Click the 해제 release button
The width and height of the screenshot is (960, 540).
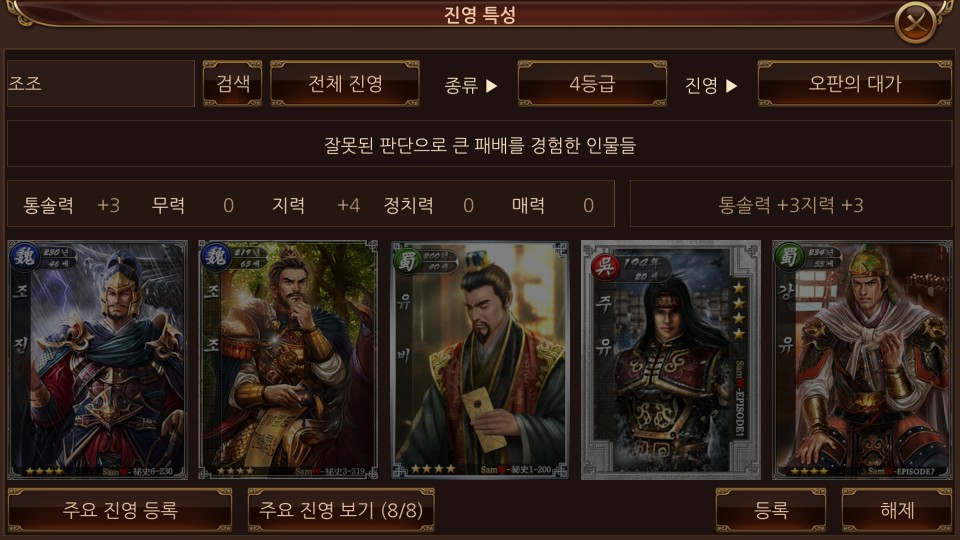[897, 510]
